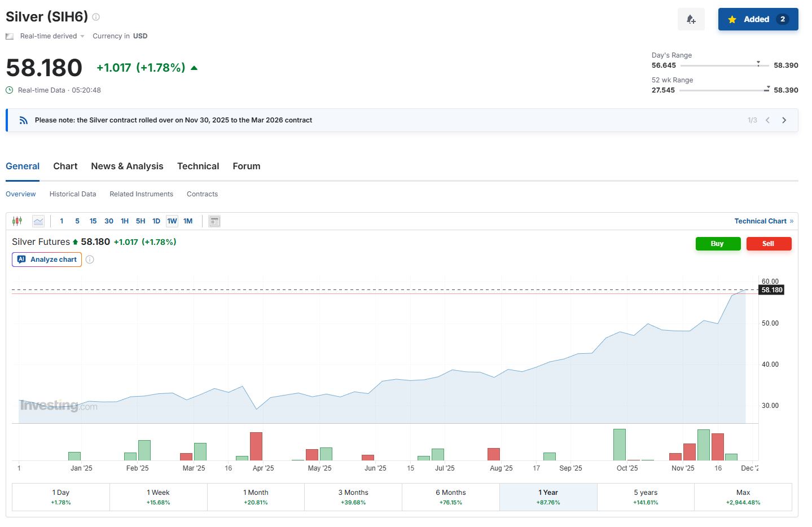The height and width of the screenshot is (527, 812).
Task: Click the info icon next to Analyze chart
Action: [x=90, y=260]
